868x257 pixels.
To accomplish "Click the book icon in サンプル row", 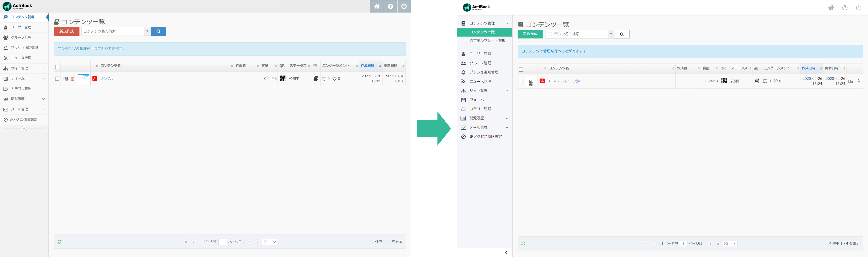I will point(316,78).
